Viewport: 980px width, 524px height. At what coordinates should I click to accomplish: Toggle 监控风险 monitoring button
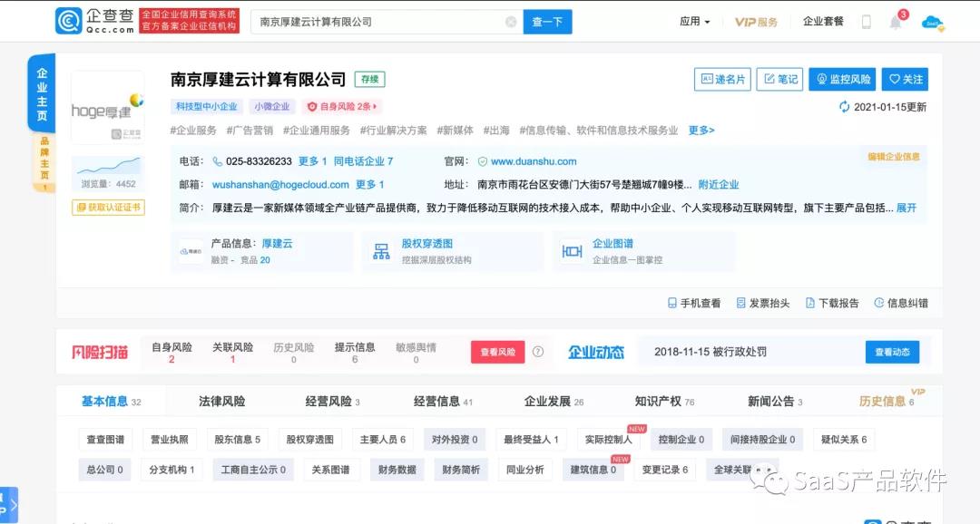click(842, 80)
